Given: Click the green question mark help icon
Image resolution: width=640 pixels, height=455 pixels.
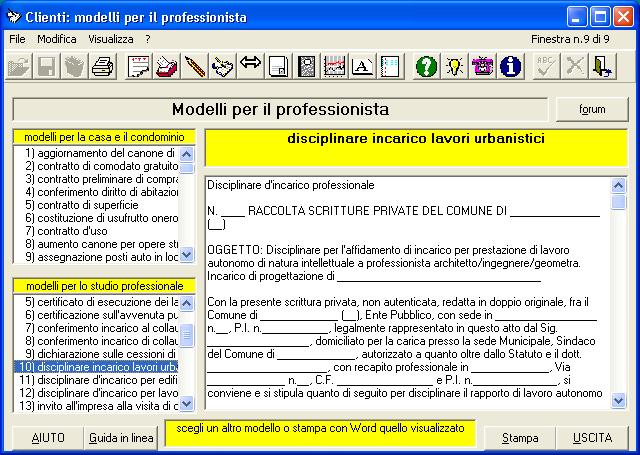Looking at the screenshot, I should [426, 67].
